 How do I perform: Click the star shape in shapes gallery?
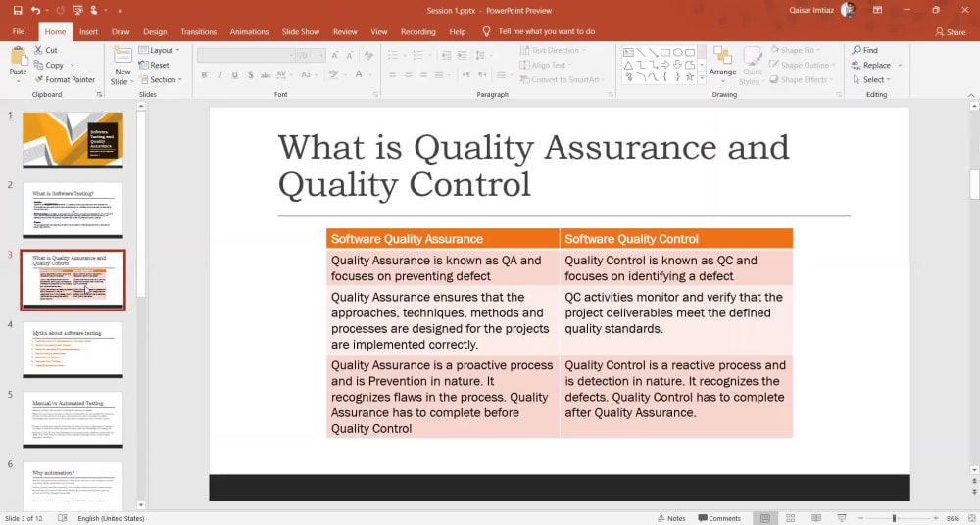[689, 76]
